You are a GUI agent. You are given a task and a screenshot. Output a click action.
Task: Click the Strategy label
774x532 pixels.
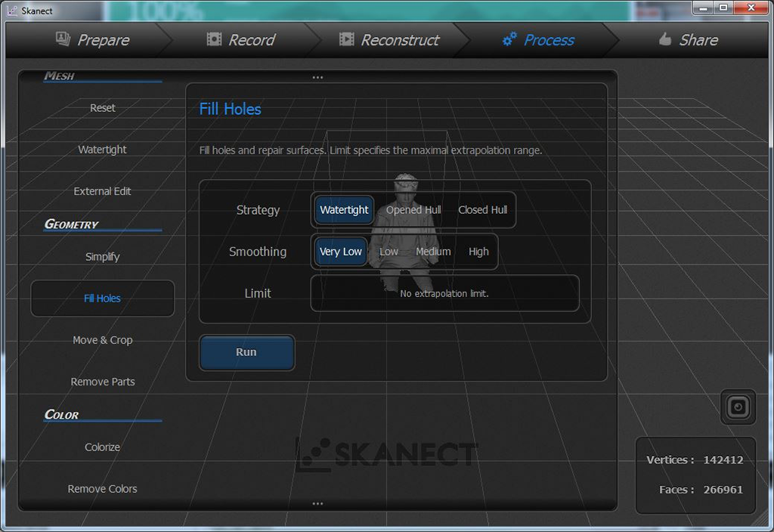pyautogui.click(x=258, y=210)
